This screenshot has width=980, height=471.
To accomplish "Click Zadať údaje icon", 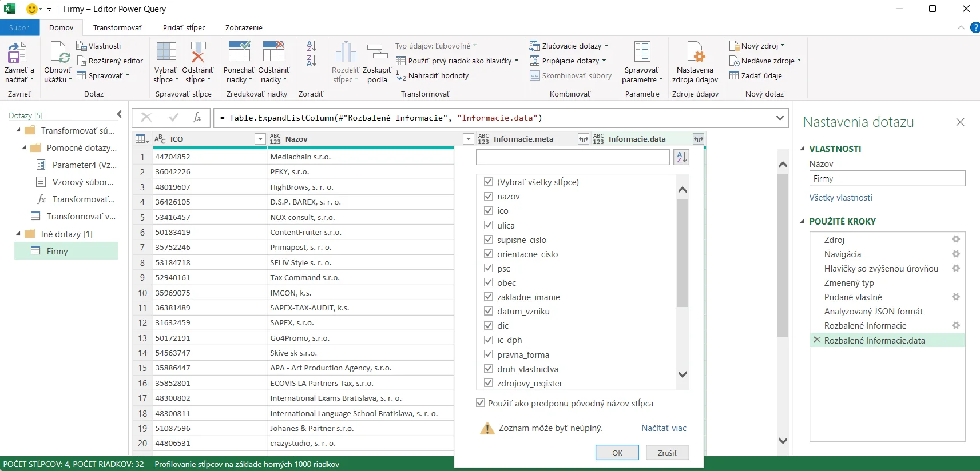I will [x=734, y=75].
